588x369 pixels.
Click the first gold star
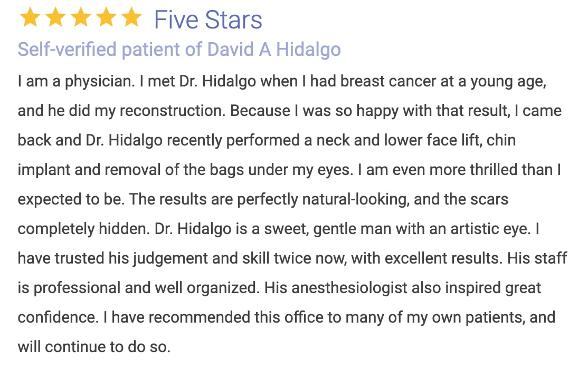30,17
